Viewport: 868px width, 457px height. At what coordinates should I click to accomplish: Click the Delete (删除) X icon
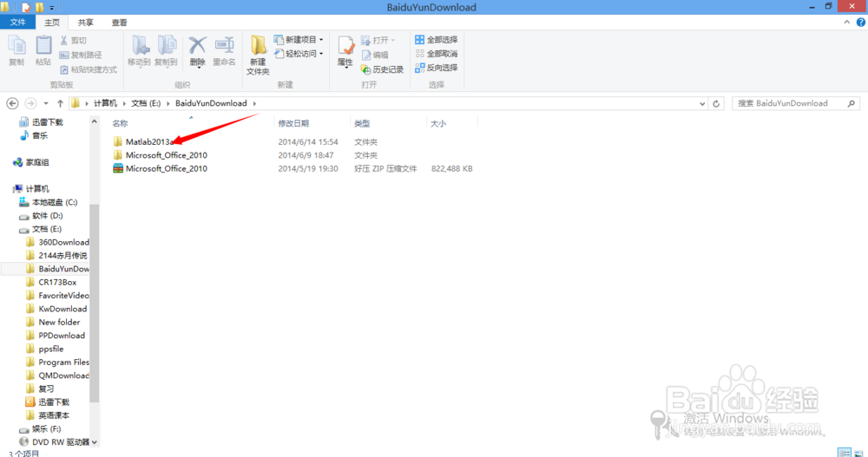pos(198,45)
